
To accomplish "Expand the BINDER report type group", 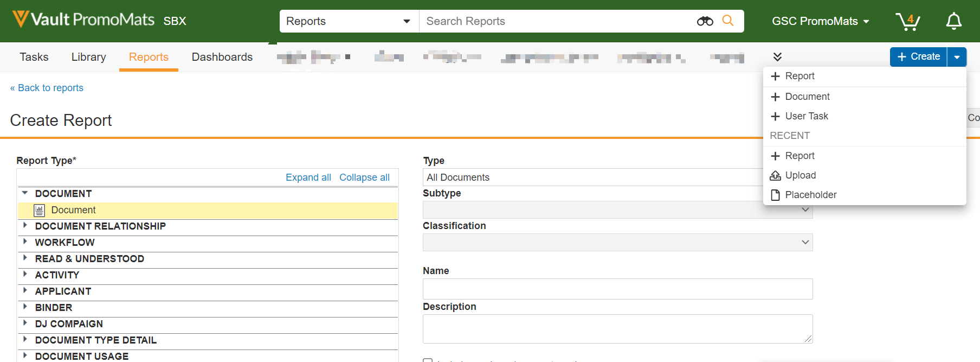I will (25, 307).
